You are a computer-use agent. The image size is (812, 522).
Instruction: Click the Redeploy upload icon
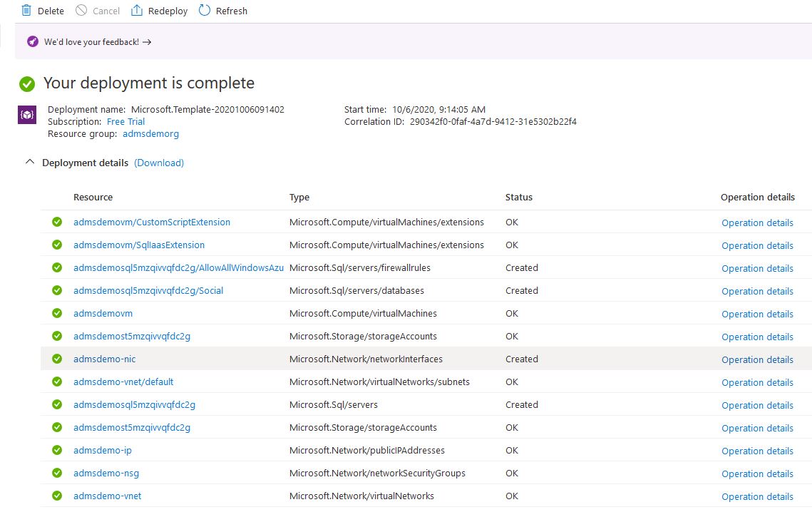pos(137,11)
